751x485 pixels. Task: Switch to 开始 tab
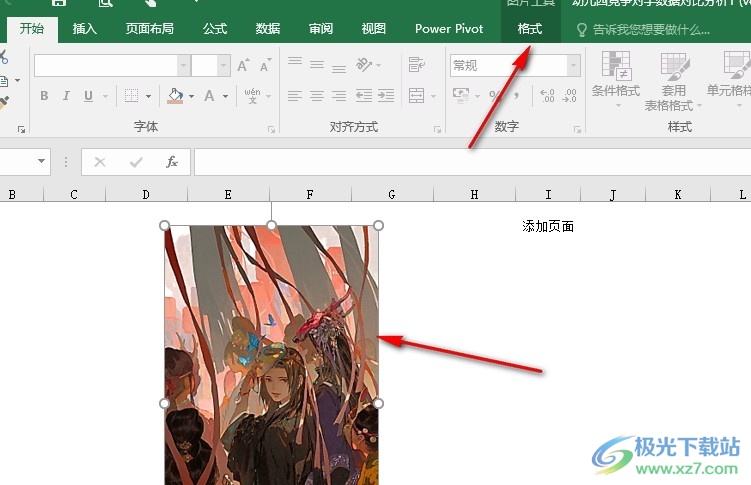32,29
